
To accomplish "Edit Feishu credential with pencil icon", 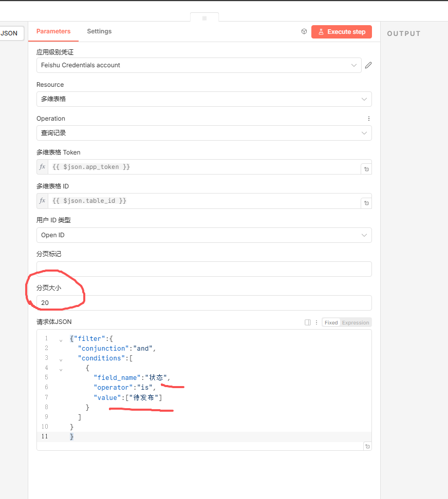I will pos(368,65).
